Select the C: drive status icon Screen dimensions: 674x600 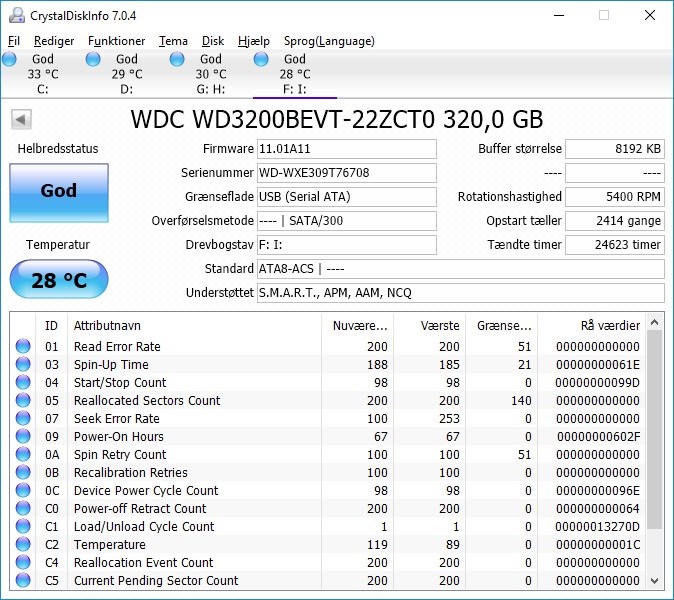[9, 59]
